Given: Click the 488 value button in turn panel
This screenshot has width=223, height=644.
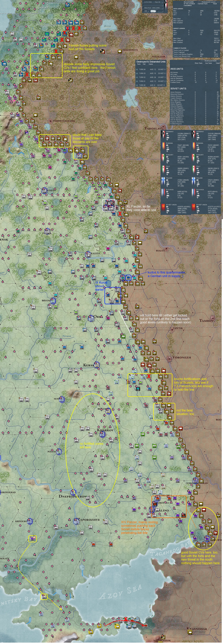Looking at the screenshot, I should (146, 11).
